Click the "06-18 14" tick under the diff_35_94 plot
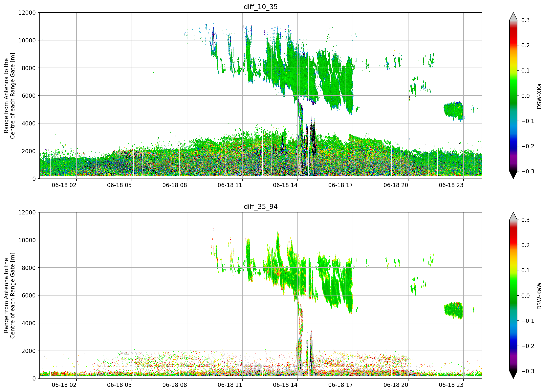This screenshot has width=546, height=392. click(285, 385)
